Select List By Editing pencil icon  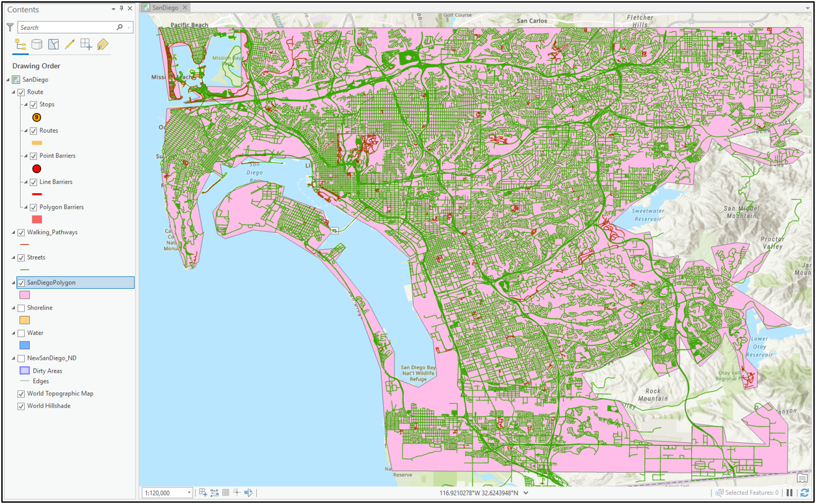[x=70, y=45]
